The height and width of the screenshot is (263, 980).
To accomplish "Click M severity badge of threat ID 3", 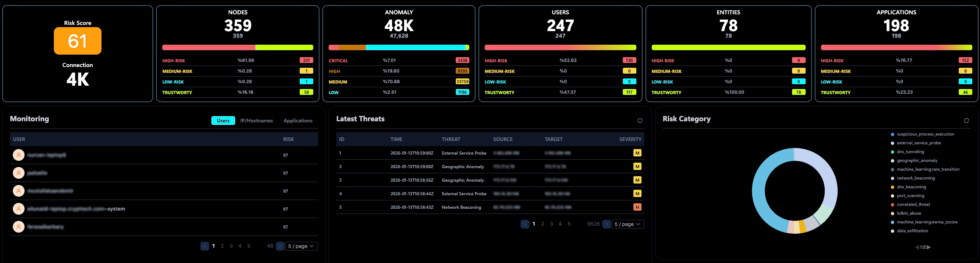I will pyautogui.click(x=637, y=180).
